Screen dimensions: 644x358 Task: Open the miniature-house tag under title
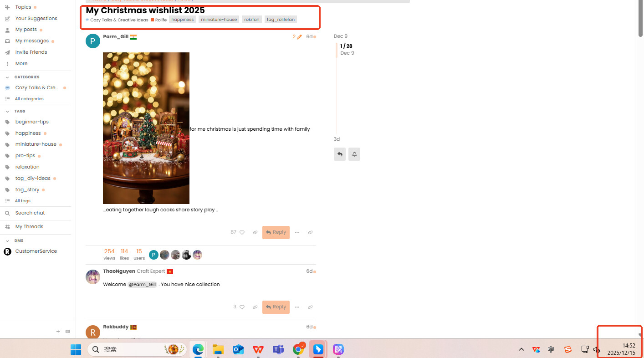219,20
